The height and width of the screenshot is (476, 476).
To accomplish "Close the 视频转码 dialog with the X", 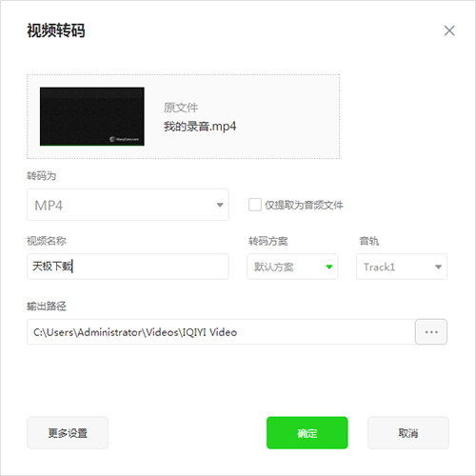I will pyautogui.click(x=449, y=30).
